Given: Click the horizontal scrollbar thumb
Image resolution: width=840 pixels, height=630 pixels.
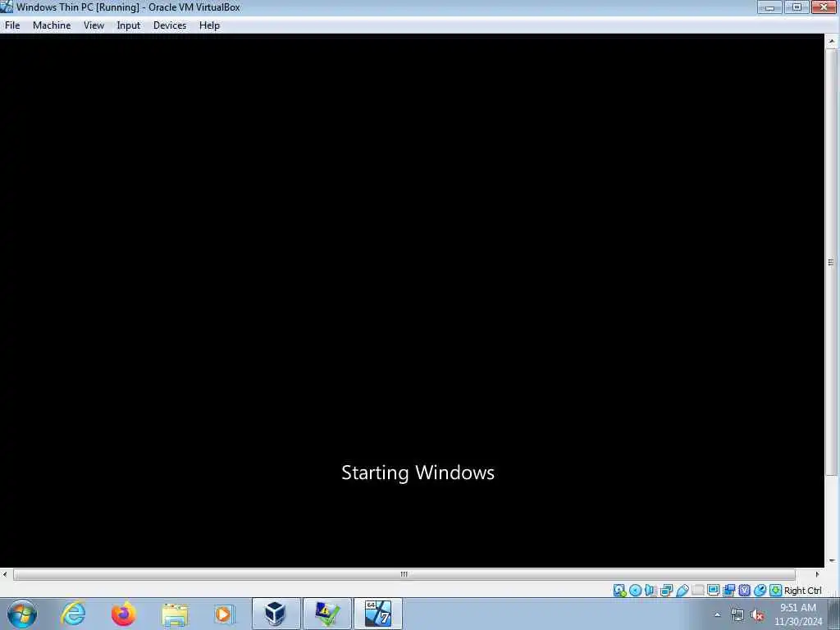Looking at the screenshot, I should tap(404, 574).
